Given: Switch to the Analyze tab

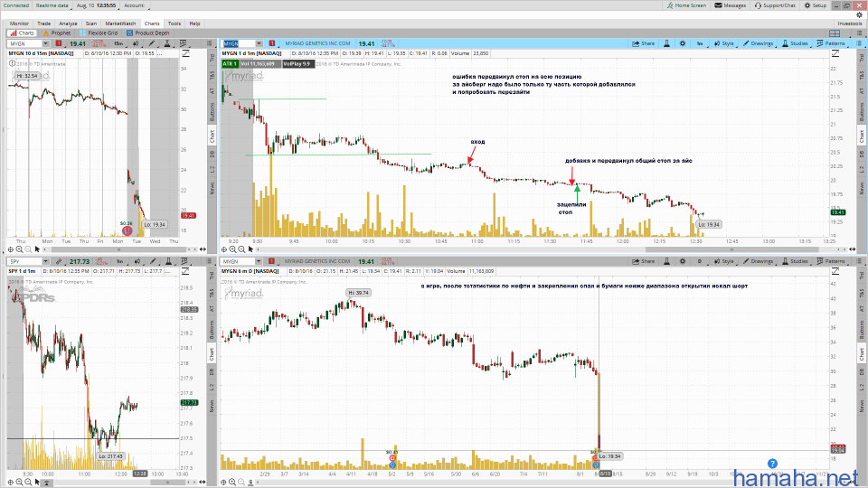Looking at the screenshot, I should point(68,23).
